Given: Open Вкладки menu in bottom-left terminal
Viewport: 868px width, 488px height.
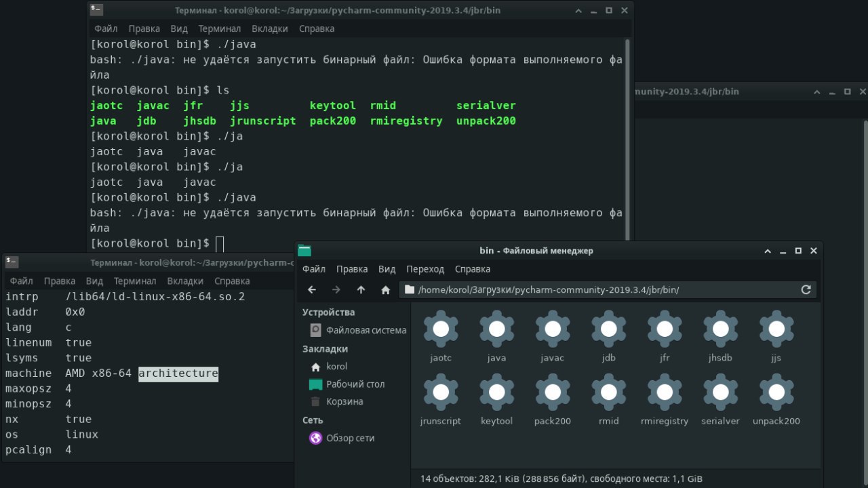Looking at the screenshot, I should coord(185,281).
